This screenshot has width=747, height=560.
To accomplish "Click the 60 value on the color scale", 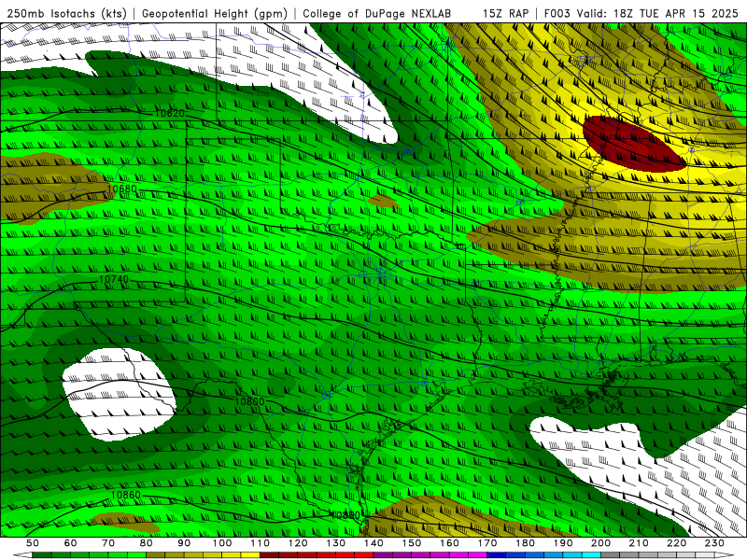I will 70,543.
